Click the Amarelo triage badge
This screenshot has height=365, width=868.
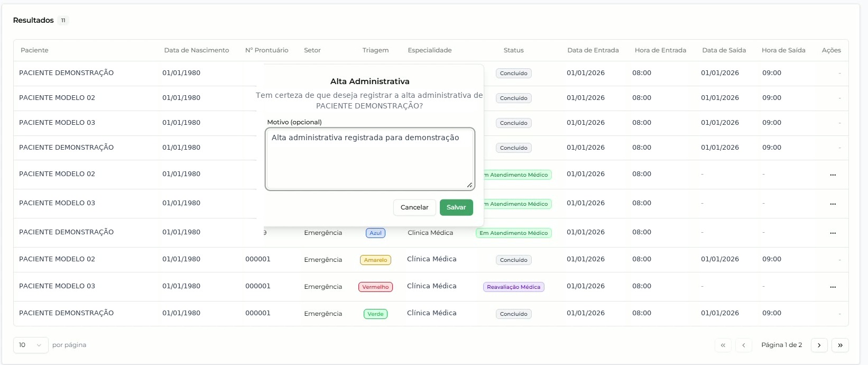(375, 260)
